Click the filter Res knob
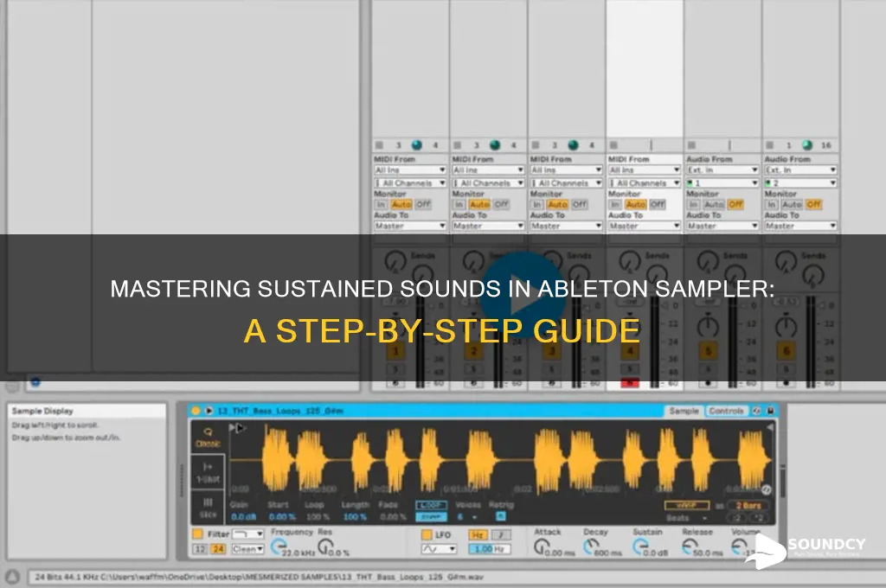The height and width of the screenshot is (588, 886). click(x=325, y=546)
